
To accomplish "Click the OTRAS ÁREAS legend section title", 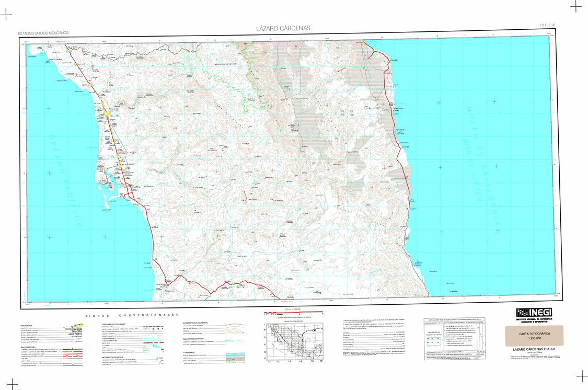I will 189,352.
